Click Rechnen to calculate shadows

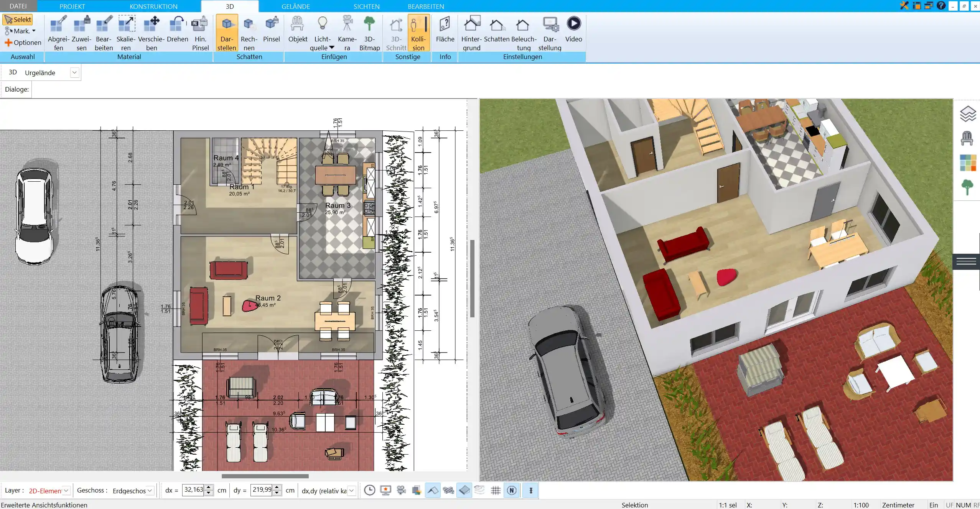pyautogui.click(x=249, y=33)
